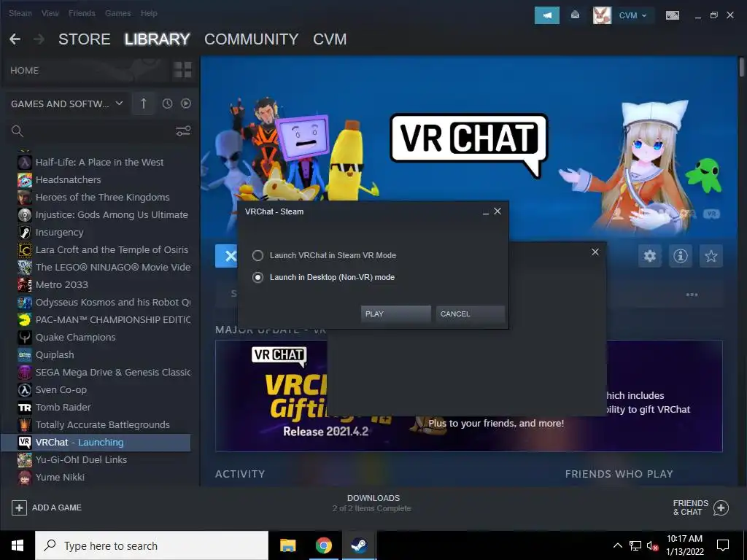
Task: Click the Add a Game plus icon
Action: pyautogui.click(x=19, y=507)
